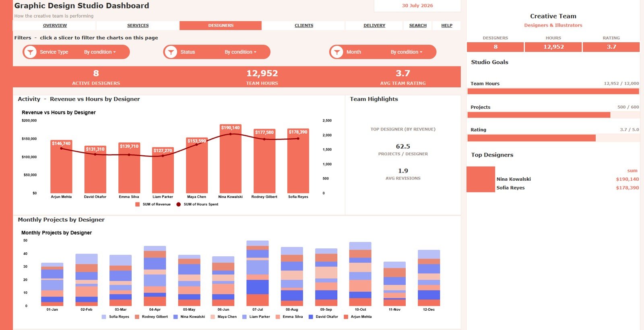Screen dimensions: 644x330
Task: Click the 07-Jul stacked column
Action: (258, 273)
